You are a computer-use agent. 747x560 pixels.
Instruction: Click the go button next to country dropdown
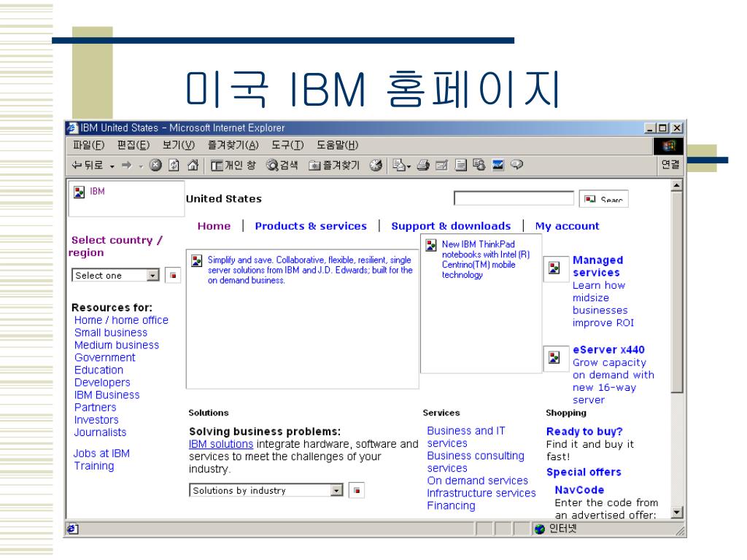(173, 275)
